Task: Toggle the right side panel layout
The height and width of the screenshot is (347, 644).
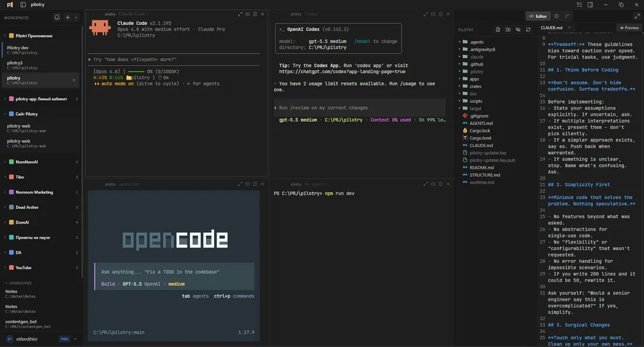Action: (x=590, y=5)
